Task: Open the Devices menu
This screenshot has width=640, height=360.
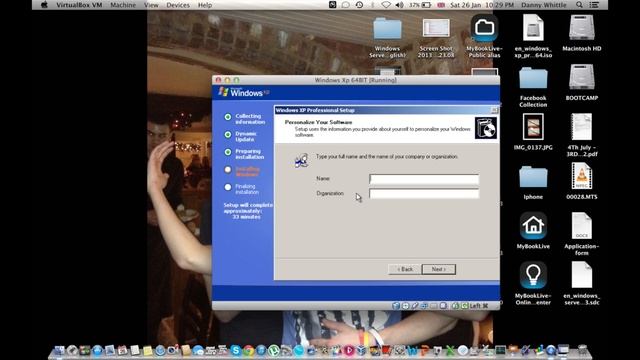Action: click(x=178, y=5)
